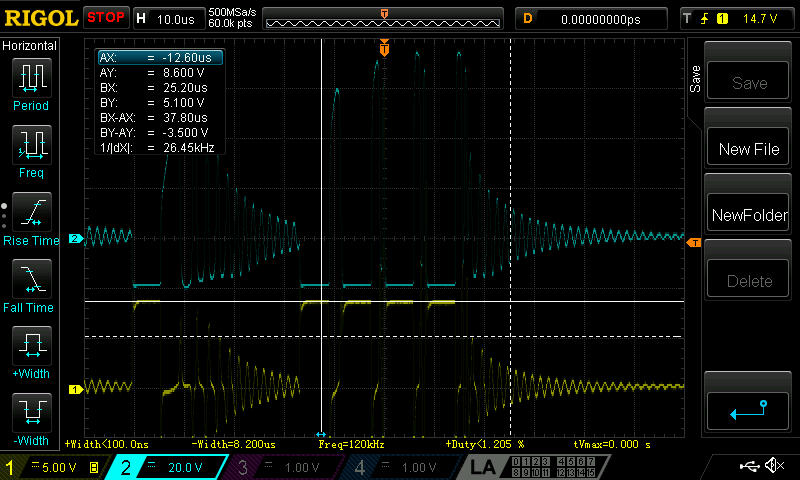The width and height of the screenshot is (800, 480).
Task: Select the Fall Time measurement icon
Action: pos(32,279)
